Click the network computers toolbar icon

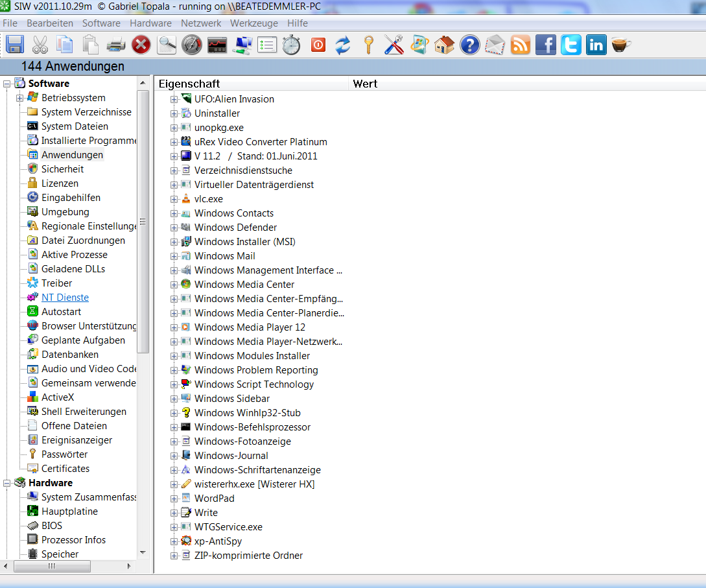pos(242,45)
